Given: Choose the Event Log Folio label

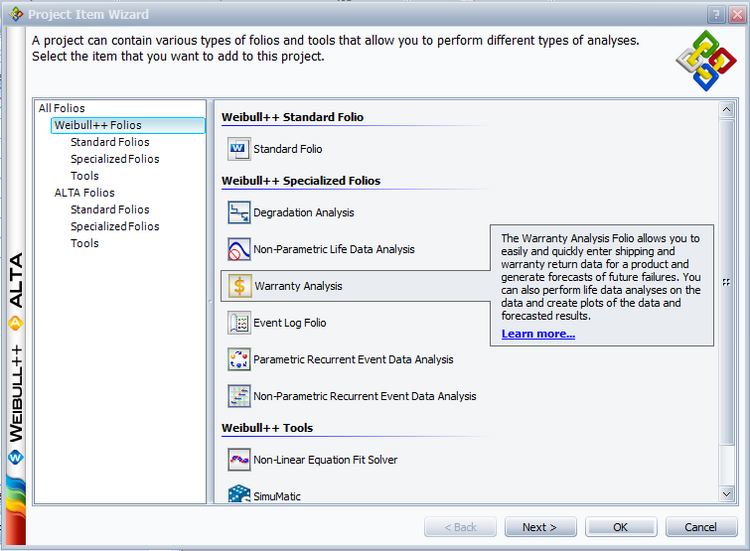Looking at the screenshot, I should (290, 323).
